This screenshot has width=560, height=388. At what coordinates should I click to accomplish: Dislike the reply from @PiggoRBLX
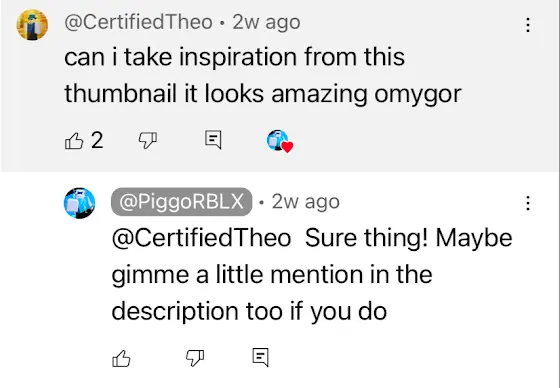coord(195,358)
